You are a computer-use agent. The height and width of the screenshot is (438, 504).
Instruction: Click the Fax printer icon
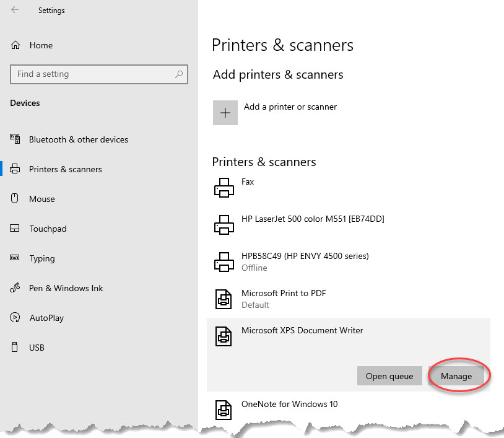tap(224, 188)
